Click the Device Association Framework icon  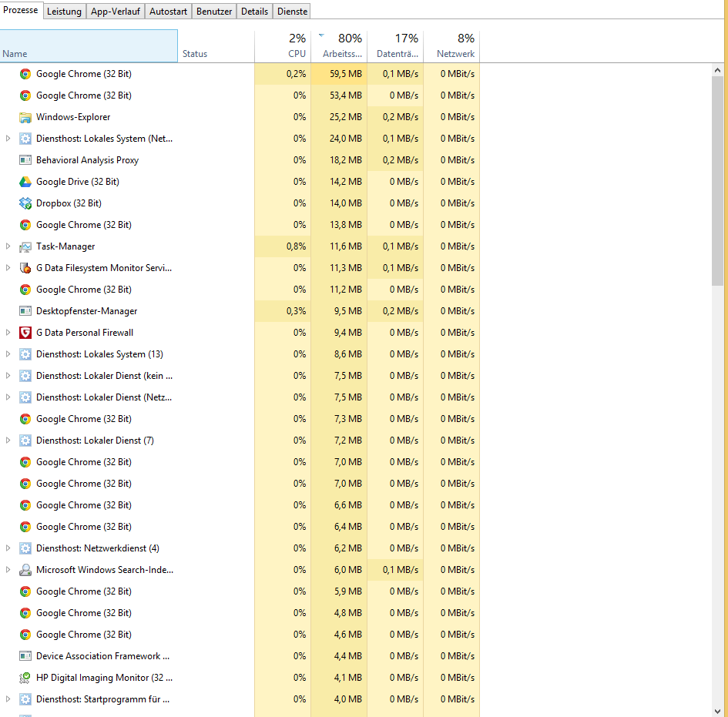point(25,656)
